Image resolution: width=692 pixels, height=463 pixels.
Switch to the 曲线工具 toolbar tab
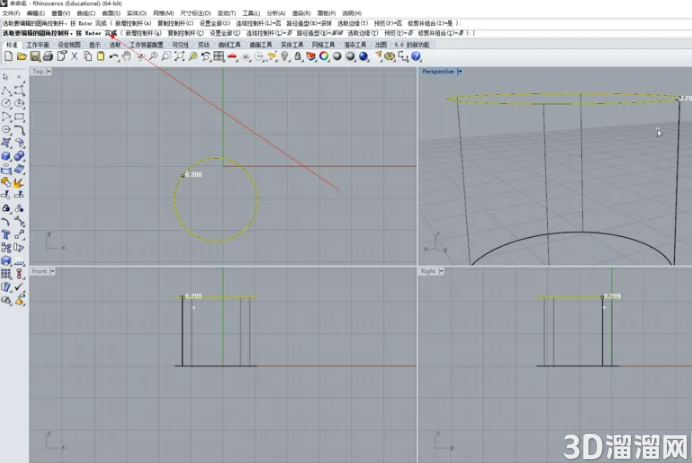229,45
